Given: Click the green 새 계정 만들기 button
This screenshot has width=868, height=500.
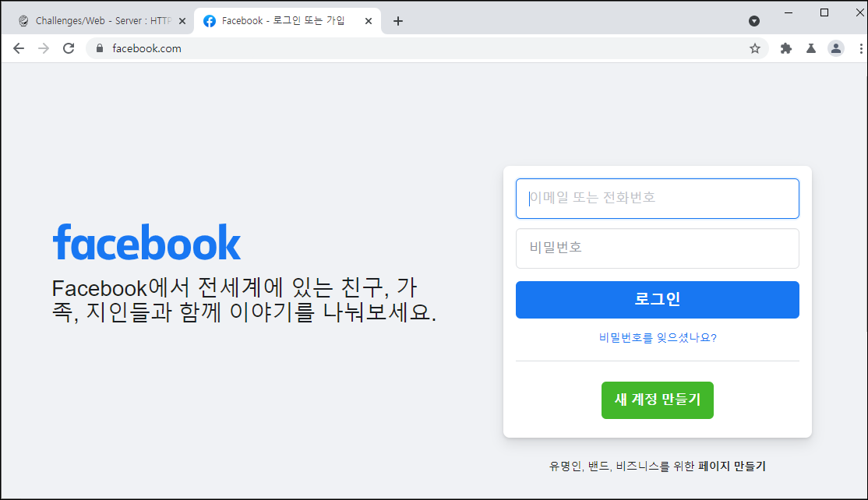Looking at the screenshot, I should (657, 400).
